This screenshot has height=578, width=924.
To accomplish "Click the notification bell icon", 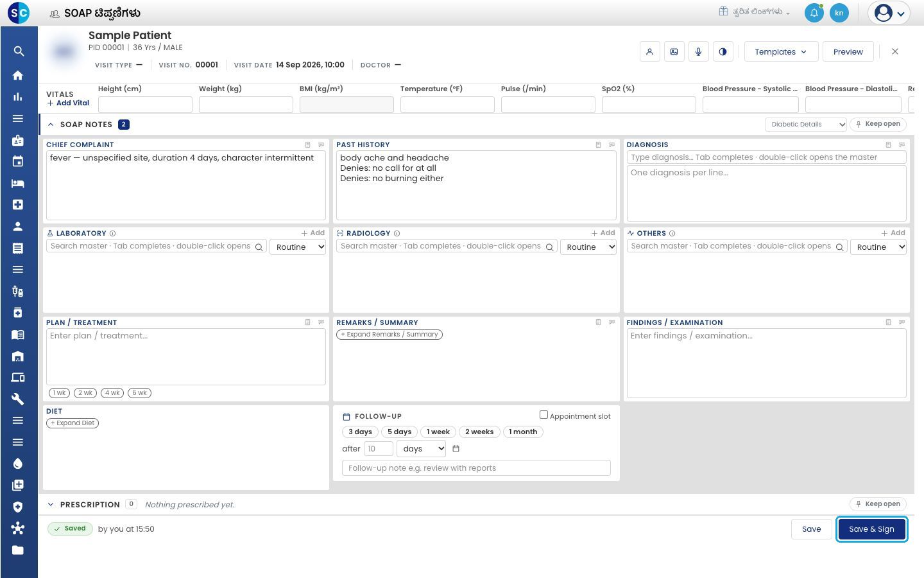I will 814,13.
